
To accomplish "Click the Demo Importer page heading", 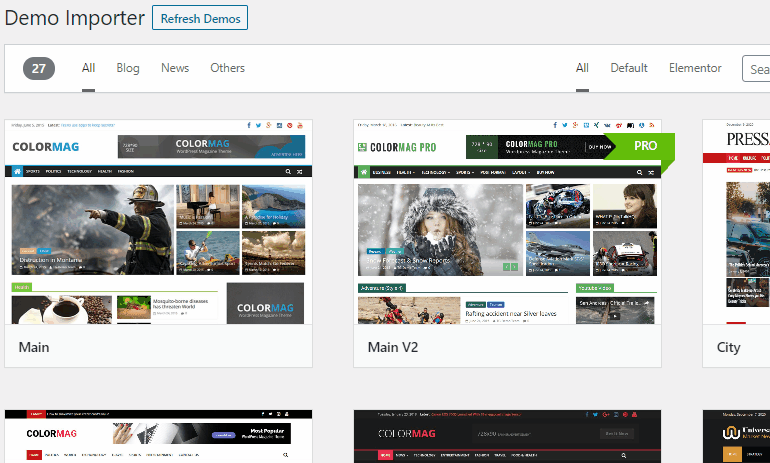I will [75, 18].
